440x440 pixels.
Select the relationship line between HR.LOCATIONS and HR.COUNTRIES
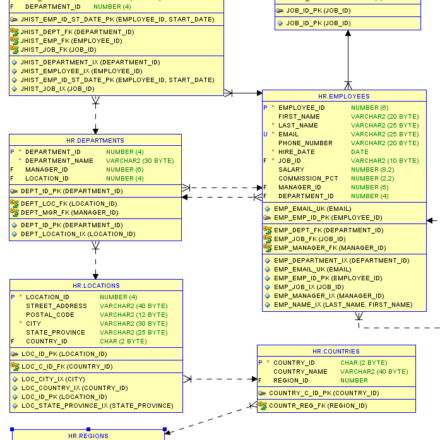[x=220, y=379]
